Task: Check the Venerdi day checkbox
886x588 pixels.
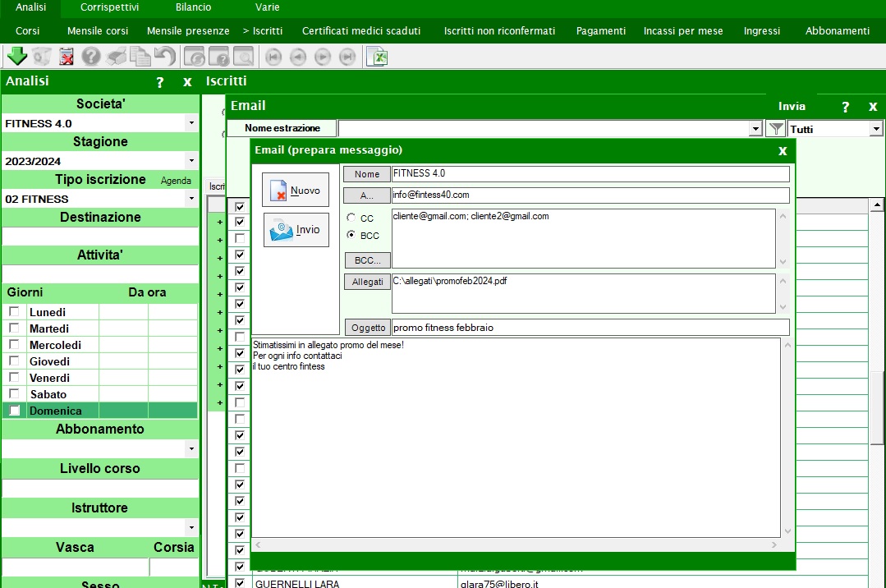Action: point(14,377)
